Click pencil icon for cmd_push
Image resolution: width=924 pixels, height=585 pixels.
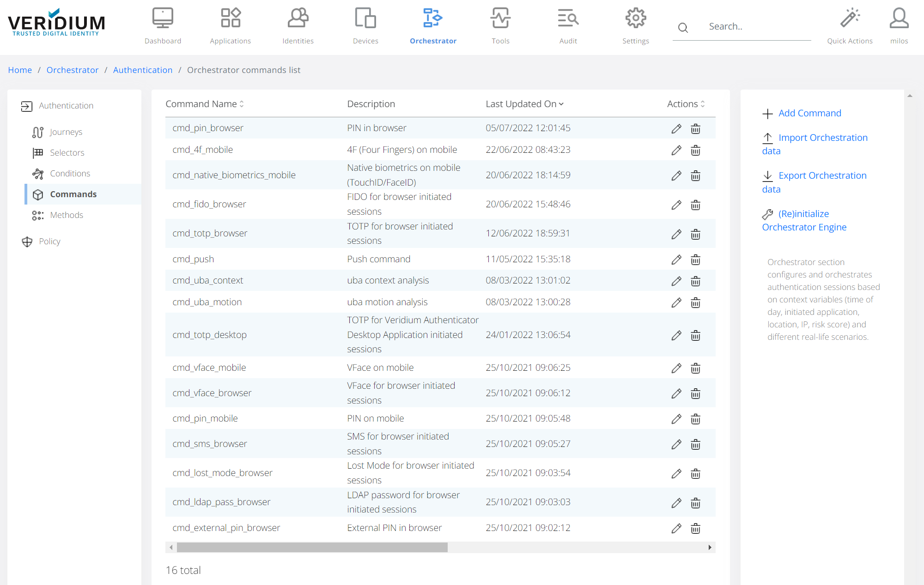pyautogui.click(x=676, y=259)
